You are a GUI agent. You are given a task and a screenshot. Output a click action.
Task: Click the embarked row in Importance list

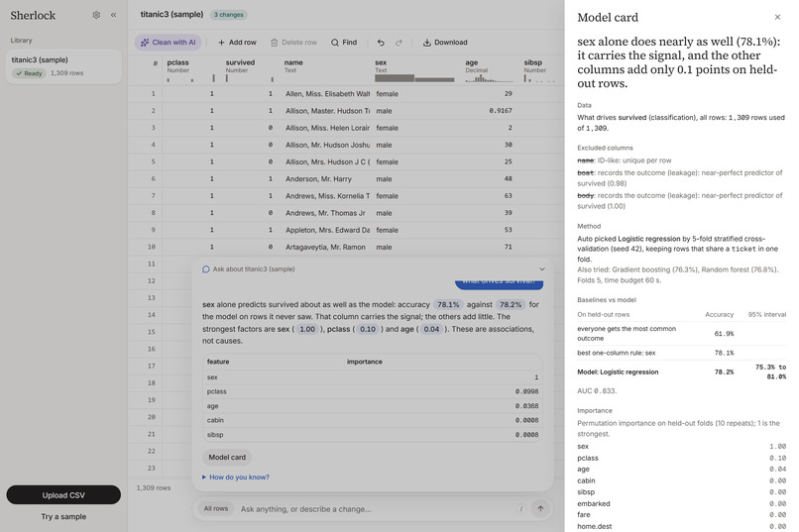pos(681,503)
